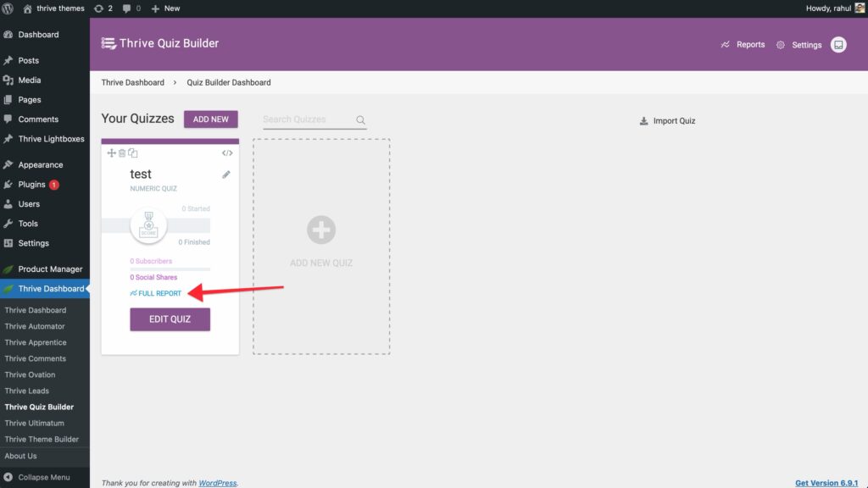Click the pencil icon to rename test quiz
This screenshot has height=488, width=868.
226,175
